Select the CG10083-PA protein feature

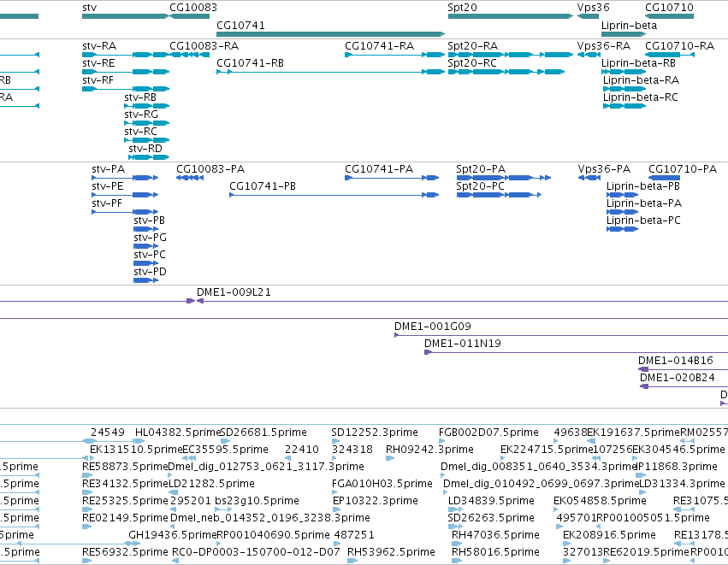190,178
